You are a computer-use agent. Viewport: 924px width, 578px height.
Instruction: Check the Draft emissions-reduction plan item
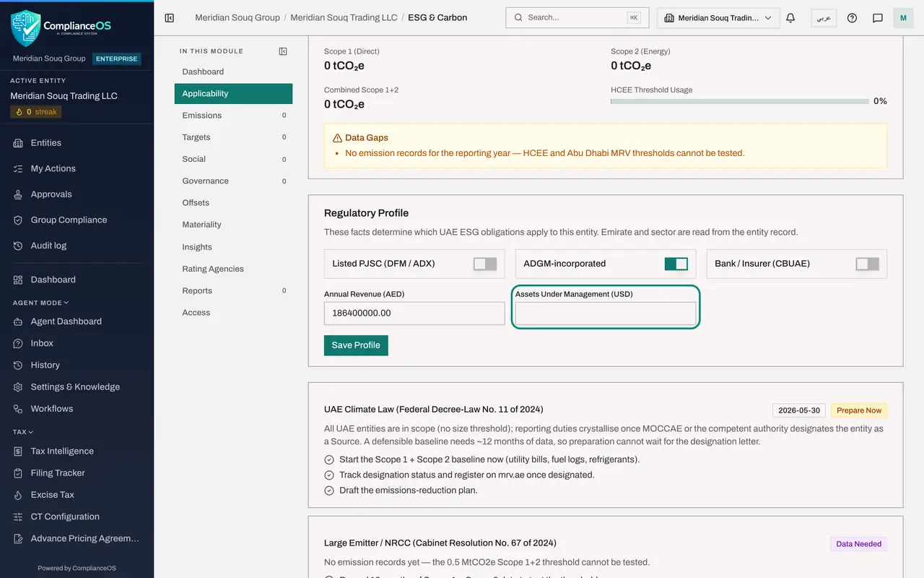pos(329,491)
